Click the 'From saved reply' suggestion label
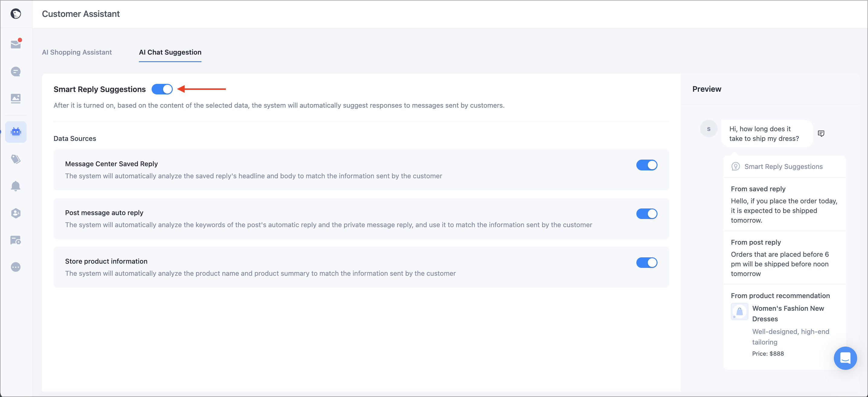 tap(758, 189)
